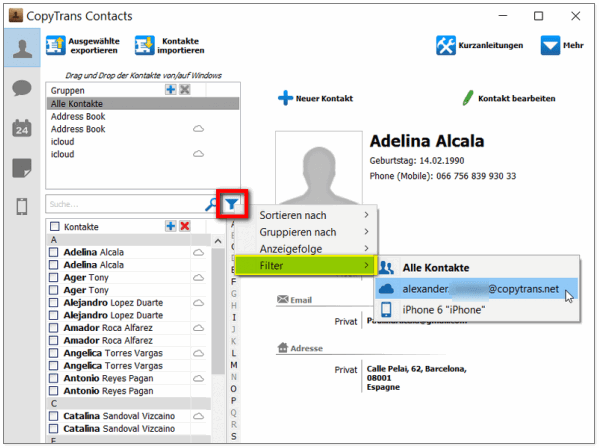Select the alexander @copytrans.net iCloud account filter
This screenshot has width=599, height=448.
click(x=477, y=289)
